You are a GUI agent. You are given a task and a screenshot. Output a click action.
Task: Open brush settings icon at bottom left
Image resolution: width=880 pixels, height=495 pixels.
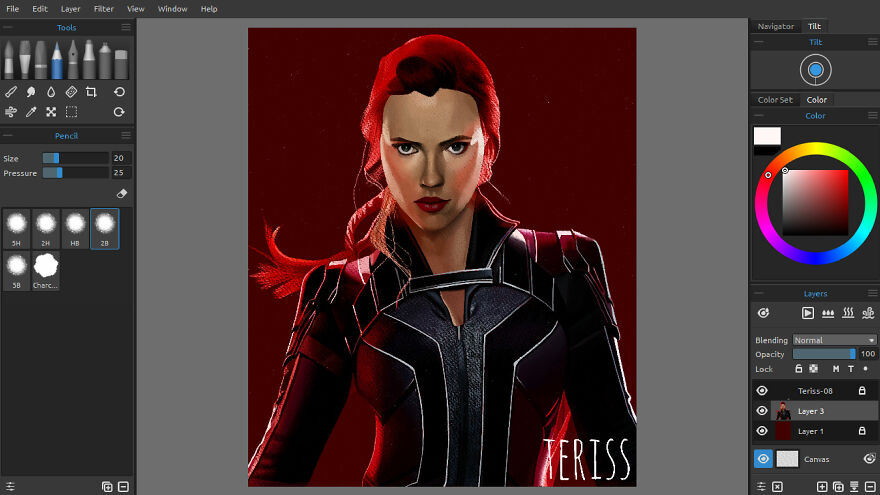click(10, 487)
